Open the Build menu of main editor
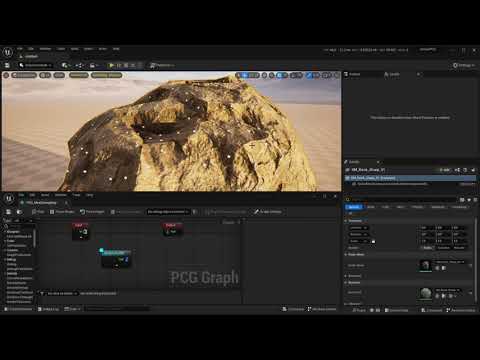 coord(74,49)
